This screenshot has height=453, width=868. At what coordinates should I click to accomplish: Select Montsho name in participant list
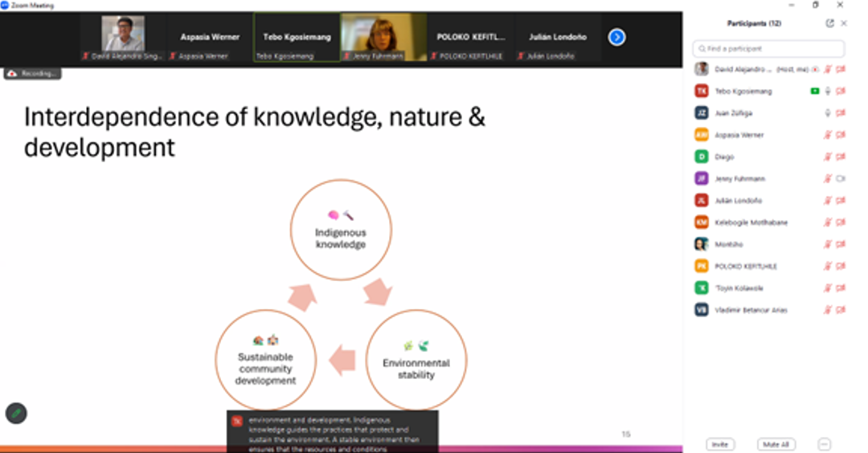click(x=728, y=244)
